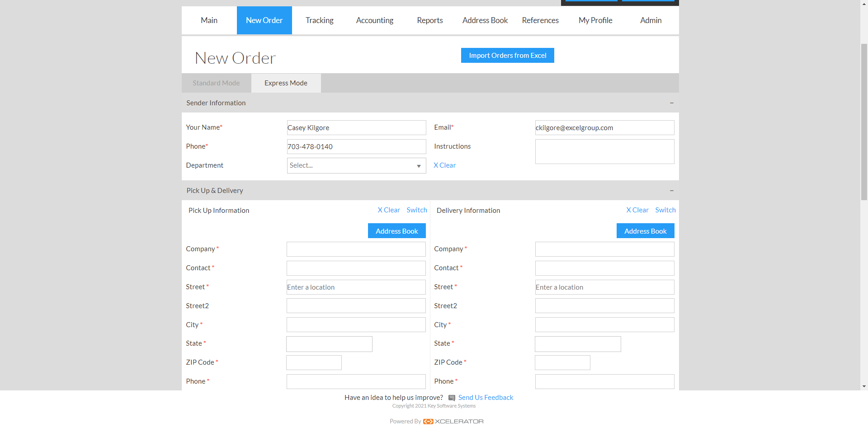The width and height of the screenshot is (868, 427).
Task: Open the Send Us Feedback link
Action: (486, 398)
